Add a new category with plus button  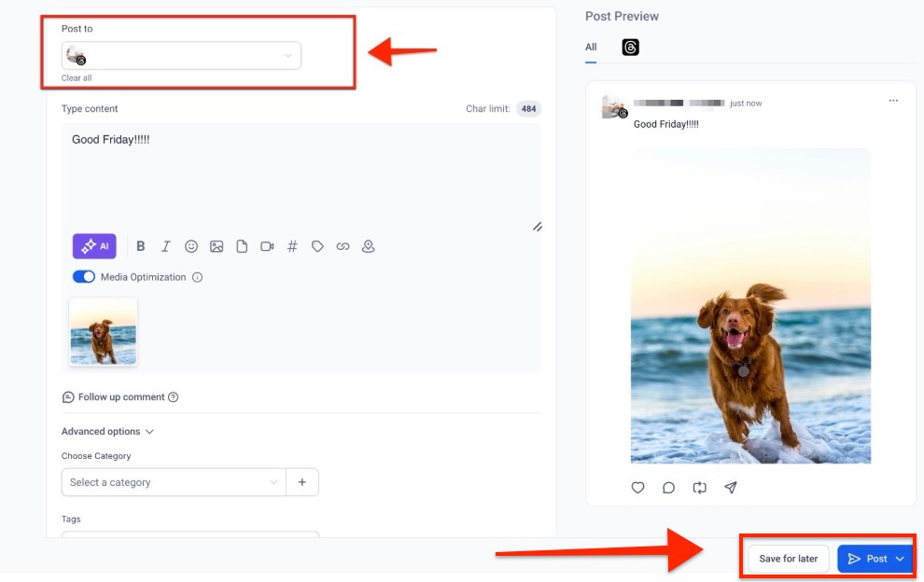pos(302,482)
